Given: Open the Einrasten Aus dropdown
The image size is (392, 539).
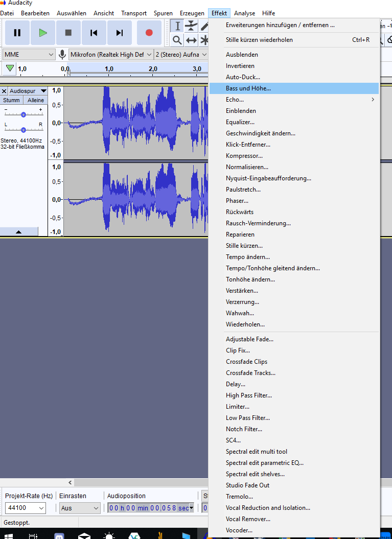Looking at the screenshot, I should (x=79, y=508).
